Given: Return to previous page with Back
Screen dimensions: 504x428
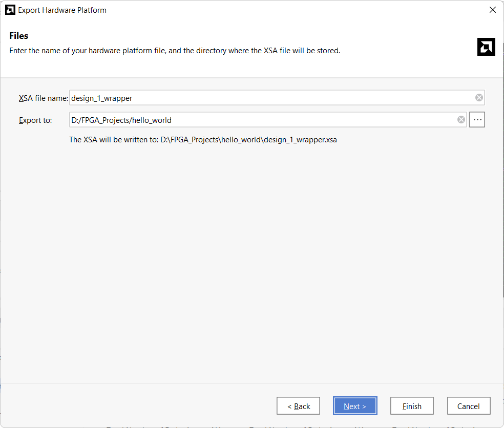Looking at the screenshot, I should pos(298,406).
